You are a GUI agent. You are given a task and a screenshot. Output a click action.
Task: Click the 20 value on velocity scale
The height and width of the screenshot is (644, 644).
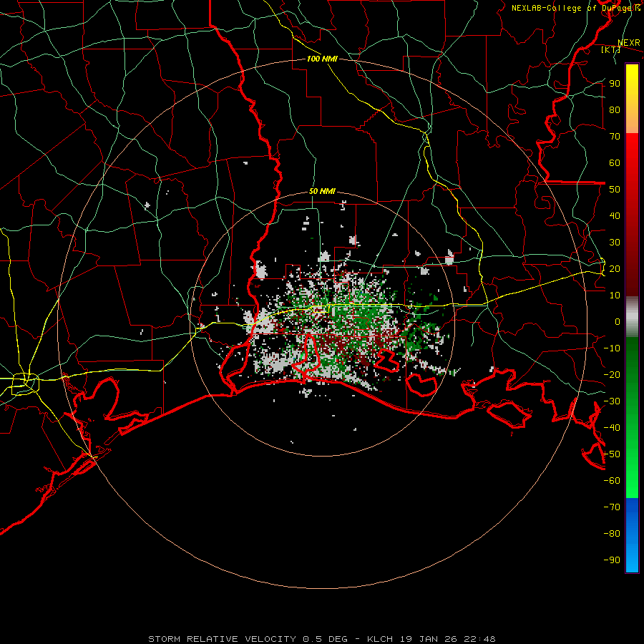coord(615,268)
